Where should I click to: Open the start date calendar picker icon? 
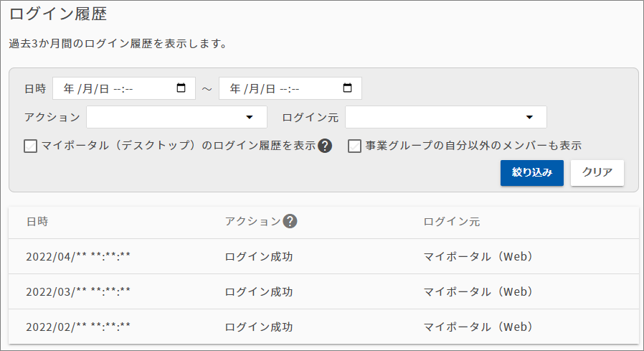(181, 88)
